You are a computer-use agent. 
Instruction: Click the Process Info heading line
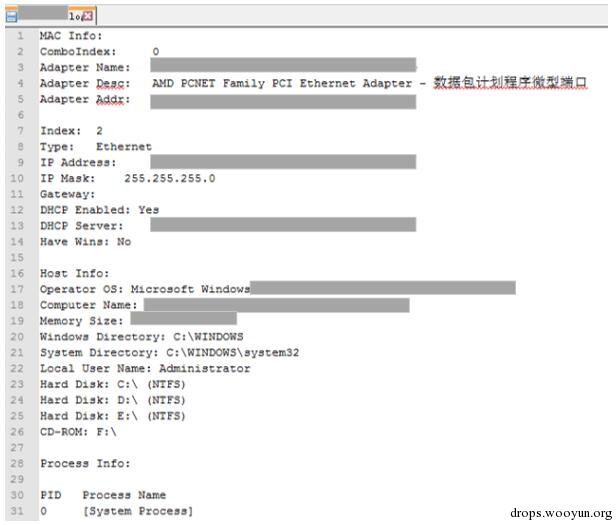(x=85, y=464)
